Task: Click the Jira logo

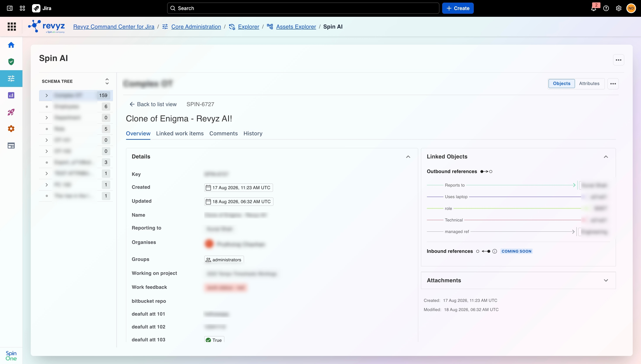Action: coord(42,8)
